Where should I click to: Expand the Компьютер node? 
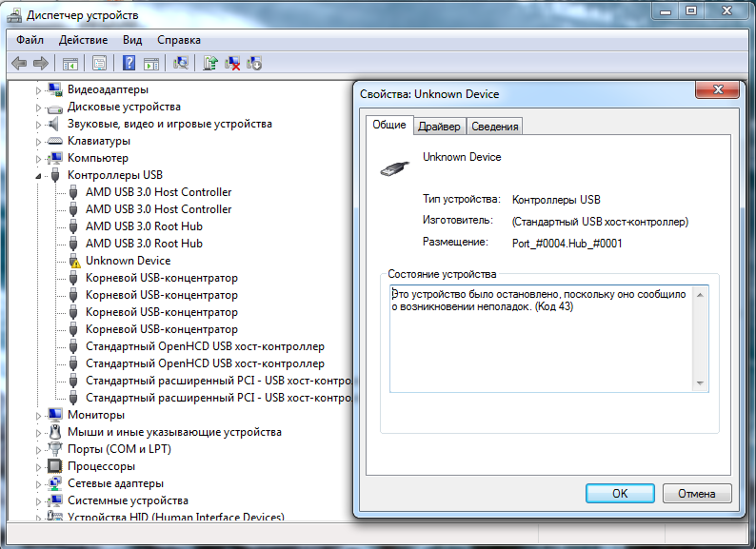38,159
